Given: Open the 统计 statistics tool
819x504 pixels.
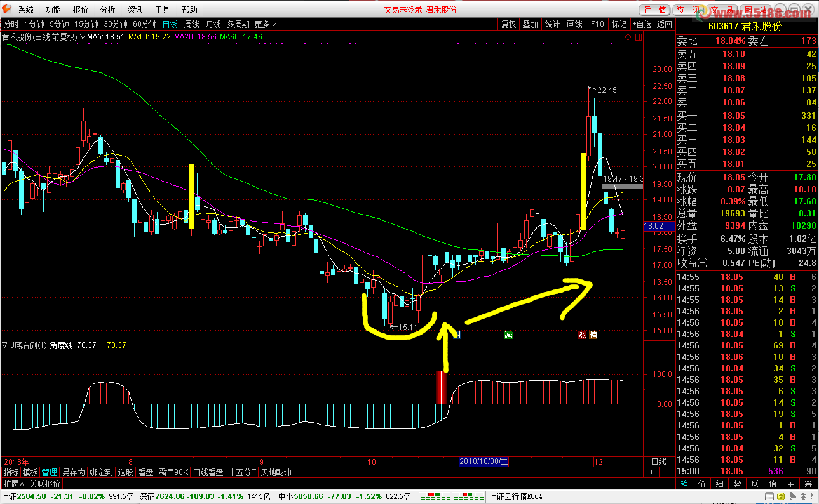Looking at the screenshot, I should tap(552, 24).
